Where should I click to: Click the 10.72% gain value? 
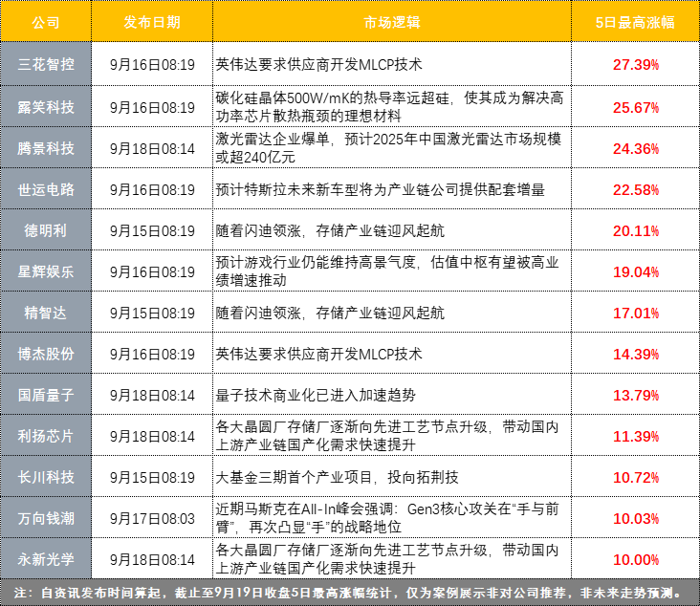(636, 478)
